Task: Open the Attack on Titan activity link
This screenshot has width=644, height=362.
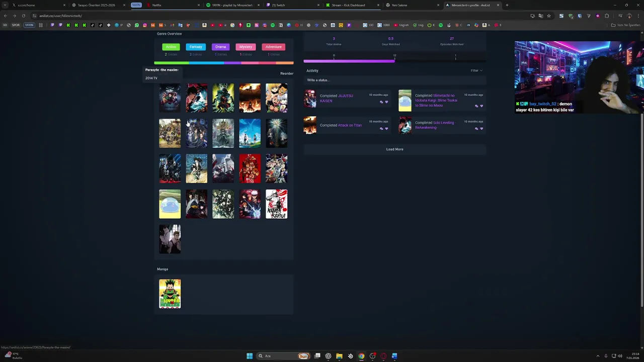Action: point(350,125)
